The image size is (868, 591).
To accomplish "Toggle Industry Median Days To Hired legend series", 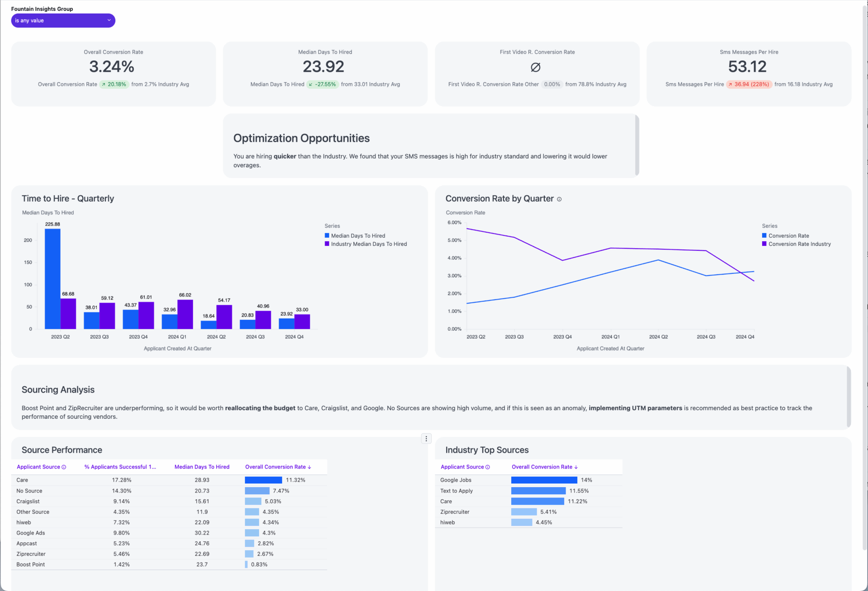I will coord(368,244).
